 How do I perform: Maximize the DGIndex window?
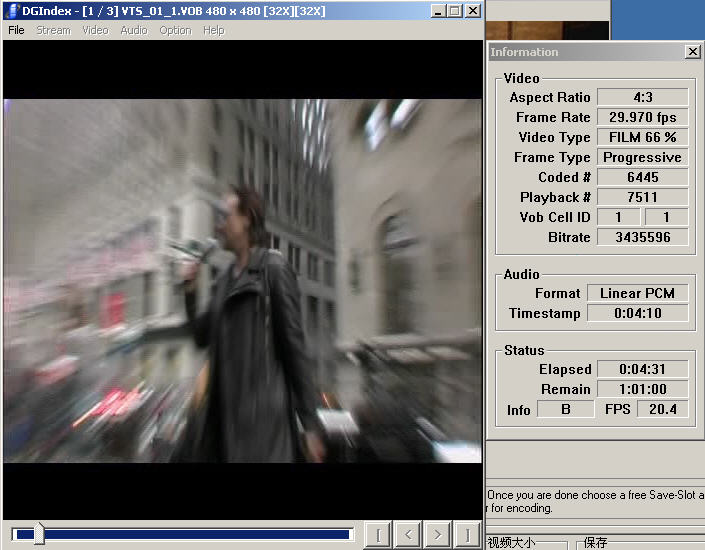pyautogui.click(x=455, y=11)
